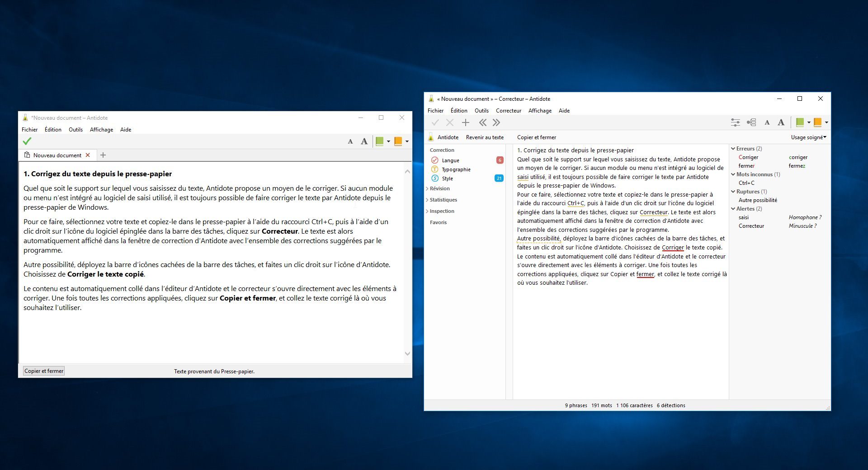Open Affichage menu in Correcteur window

(x=540, y=111)
